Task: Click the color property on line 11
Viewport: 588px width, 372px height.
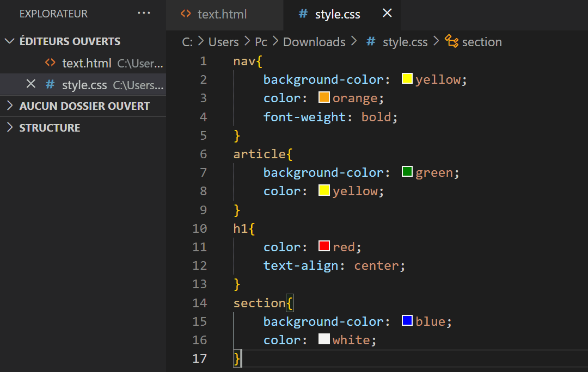Action: tap(282, 247)
